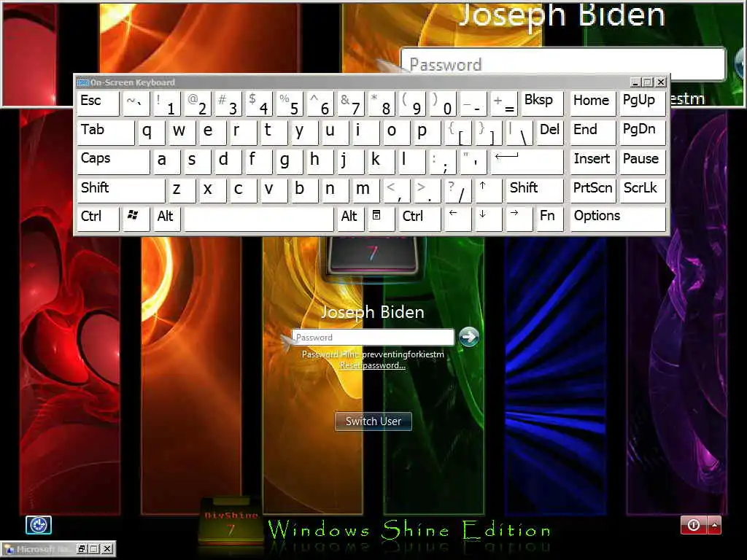The width and height of the screenshot is (747, 560).
Task: Open the Reset password link
Action: tap(373, 365)
